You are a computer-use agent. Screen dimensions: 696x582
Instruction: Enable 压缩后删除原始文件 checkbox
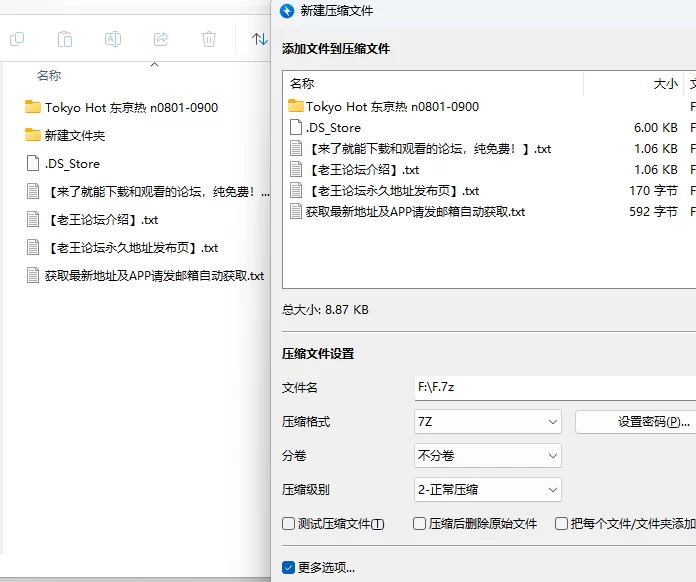(419, 523)
